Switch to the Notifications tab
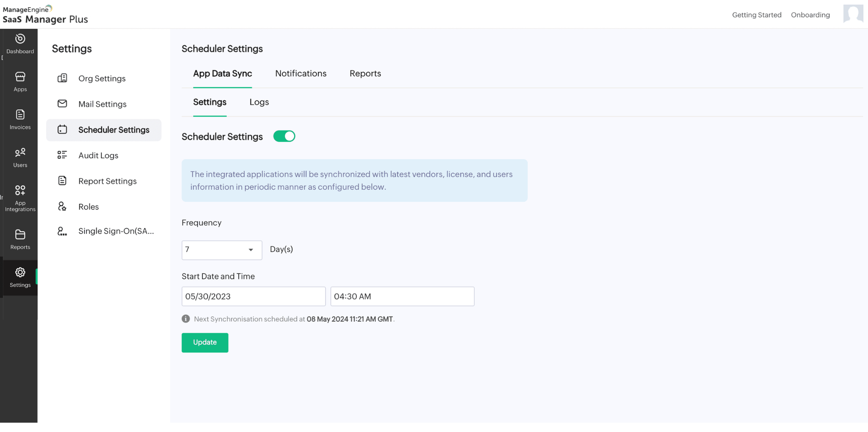The image size is (868, 432). 301,73
